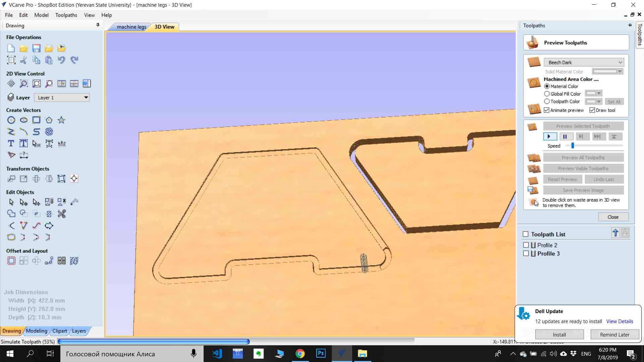
Task: Click the preview Speed slider
Action: [573, 146]
